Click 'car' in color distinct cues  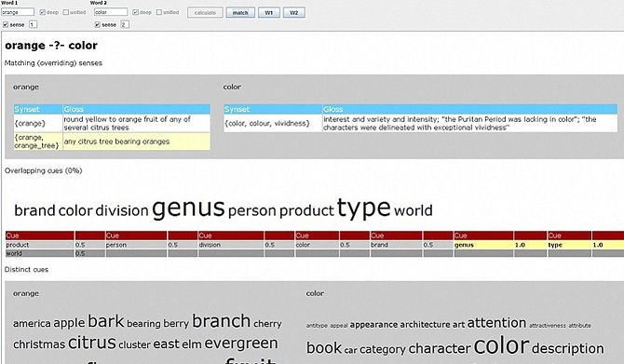(350, 350)
